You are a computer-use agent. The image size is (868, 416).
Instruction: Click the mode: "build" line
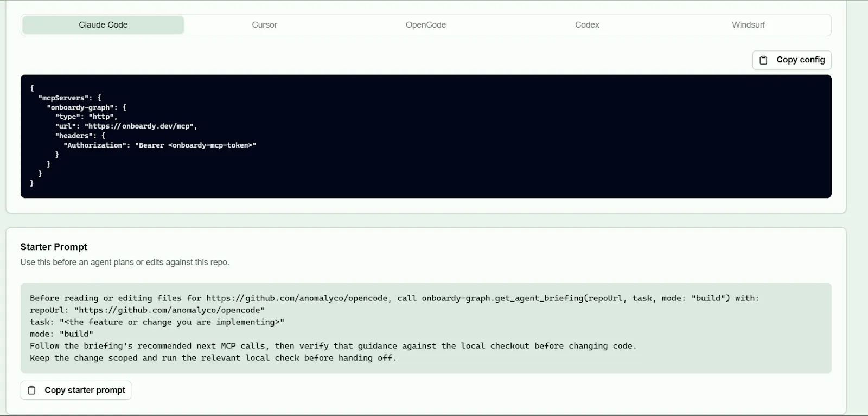point(61,334)
